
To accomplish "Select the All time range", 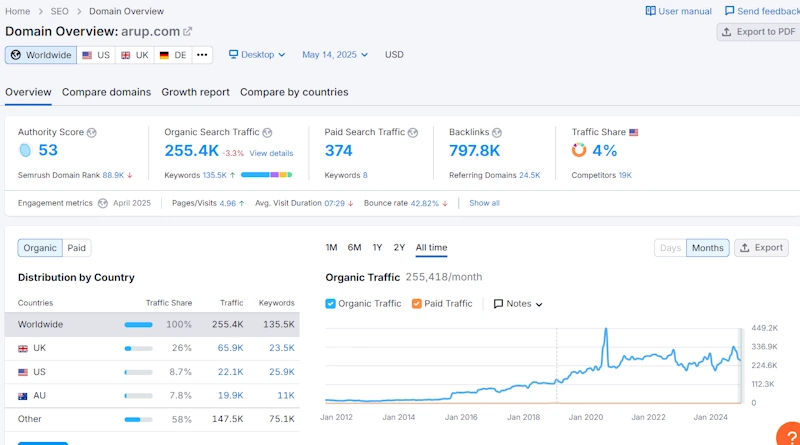I will click(x=431, y=248).
